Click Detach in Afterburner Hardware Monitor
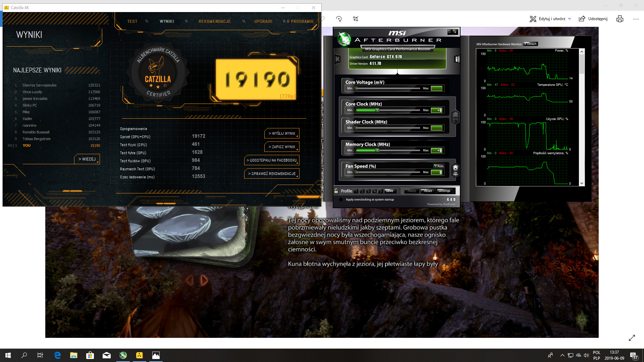 [x=531, y=44]
